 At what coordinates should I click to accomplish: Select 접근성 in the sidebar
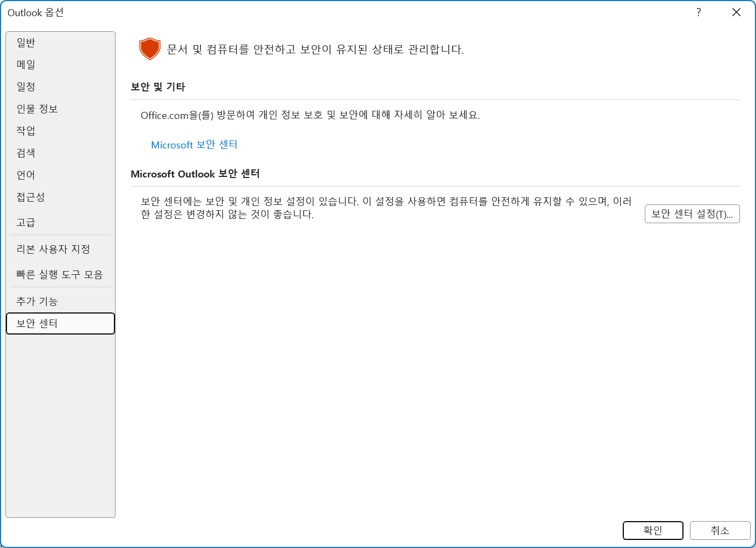tap(60, 197)
